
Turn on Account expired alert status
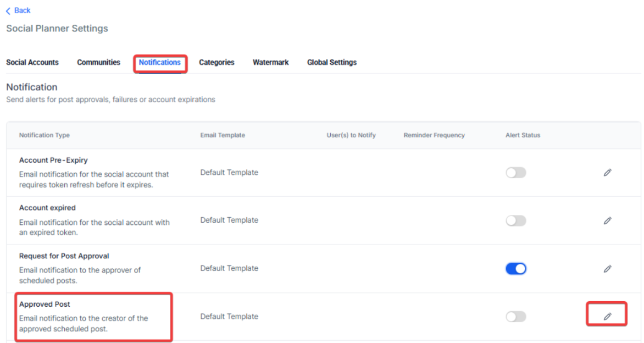click(515, 220)
